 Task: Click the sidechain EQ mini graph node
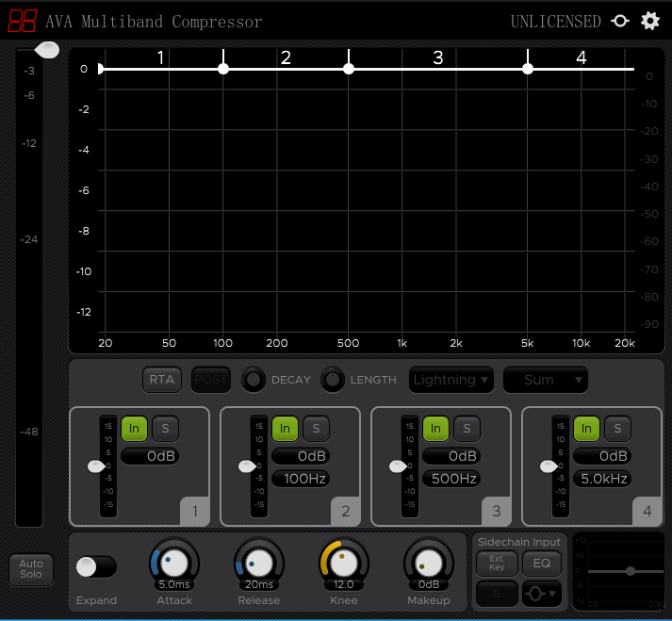point(630,571)
